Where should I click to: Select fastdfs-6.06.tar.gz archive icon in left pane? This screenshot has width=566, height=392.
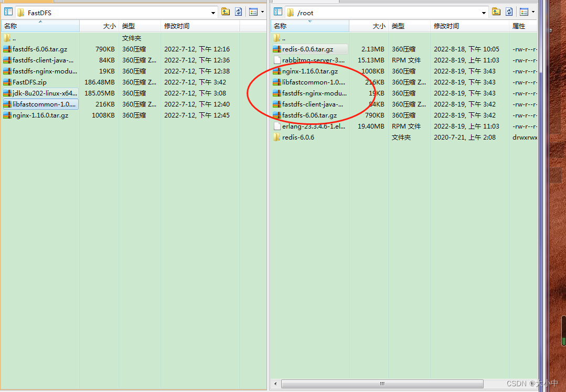point(7,49)
